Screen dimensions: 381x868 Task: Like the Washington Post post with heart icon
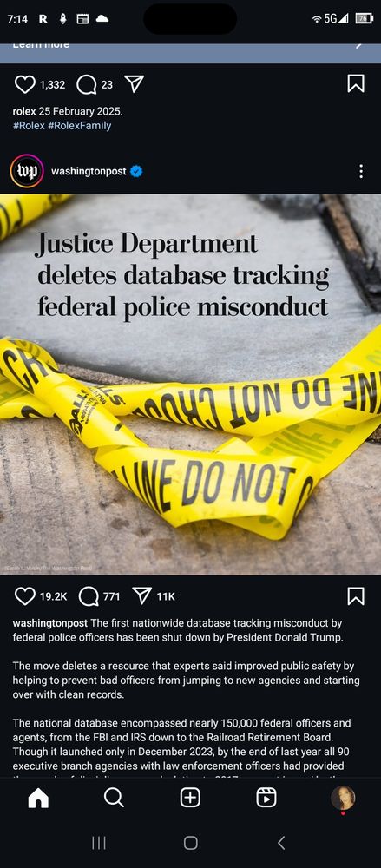click(x=25, y=596)
